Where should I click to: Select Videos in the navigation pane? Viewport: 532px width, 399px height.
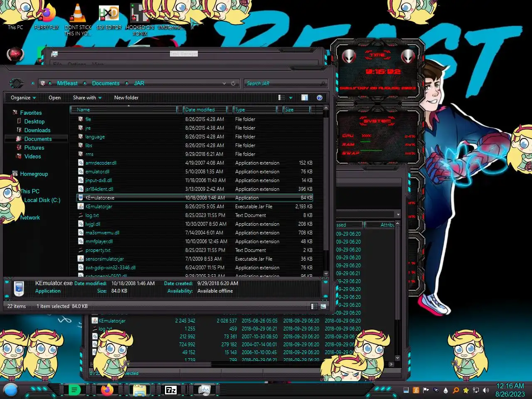[32, 156]
